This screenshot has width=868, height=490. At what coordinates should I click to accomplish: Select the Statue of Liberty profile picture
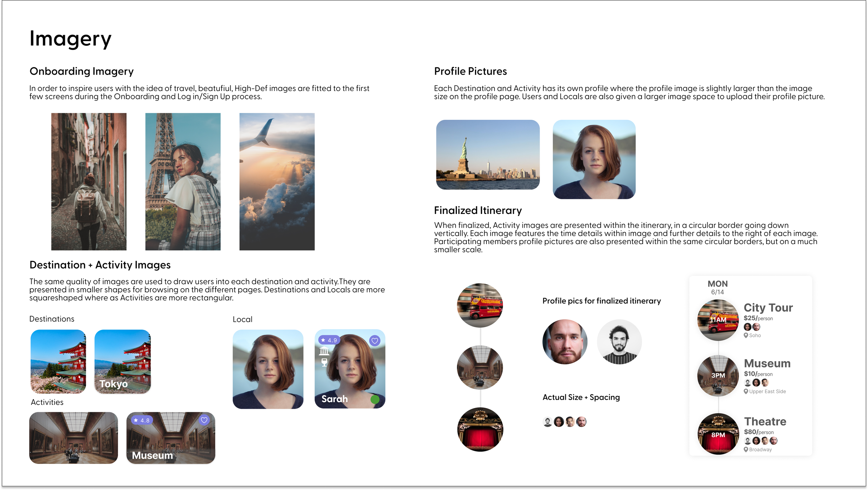tap(488, 155)
